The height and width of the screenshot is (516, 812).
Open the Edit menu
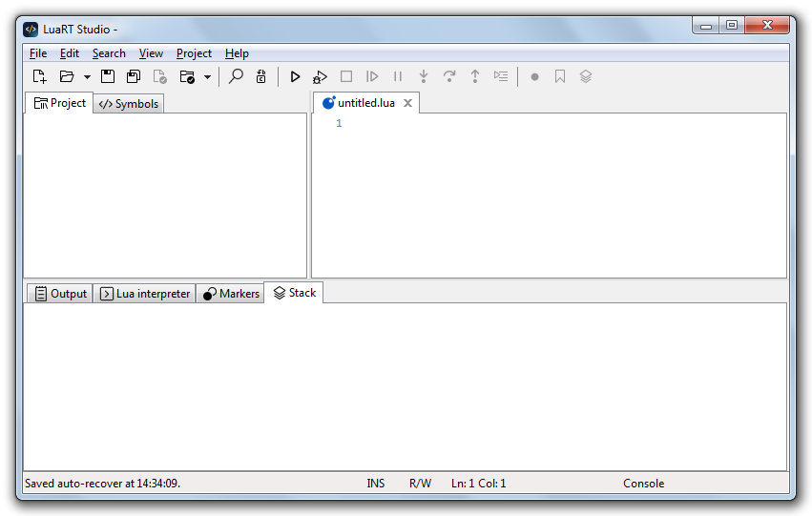coord(70,53)
